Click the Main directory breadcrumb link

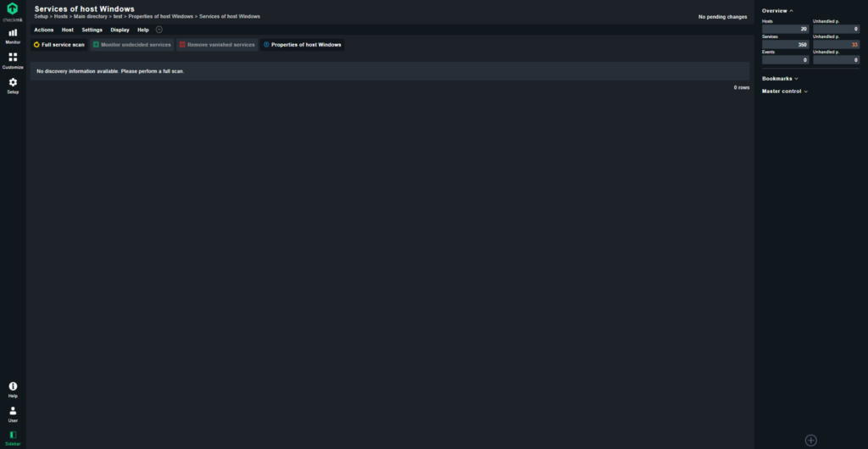click(x=90, y=17)
